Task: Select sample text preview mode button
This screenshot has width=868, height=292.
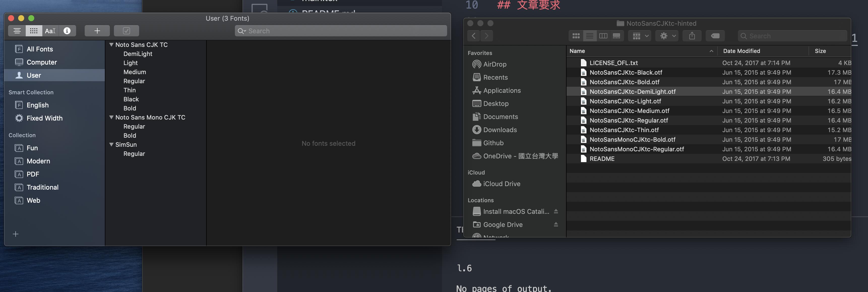Action: (17, 31)
